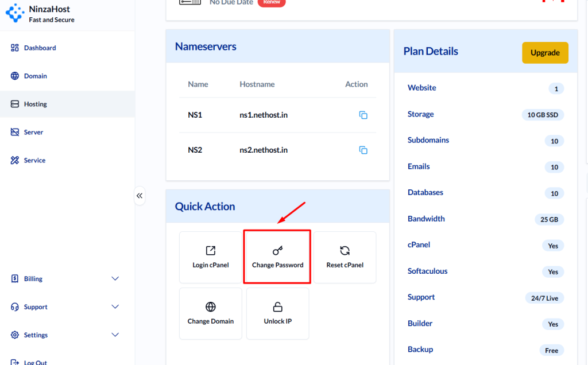Click the Unlock IP label

[x=277, y=321]
